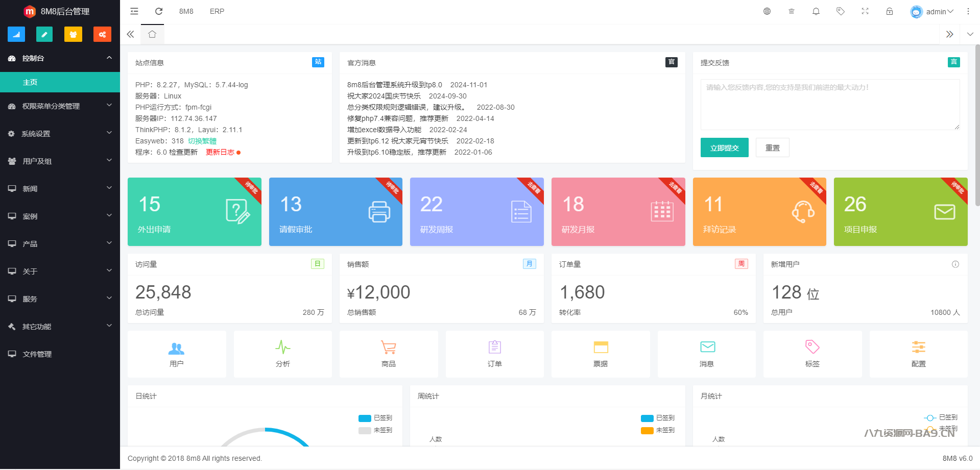
Task: Open the notification bell icon
Action: [x=816, y=11]
